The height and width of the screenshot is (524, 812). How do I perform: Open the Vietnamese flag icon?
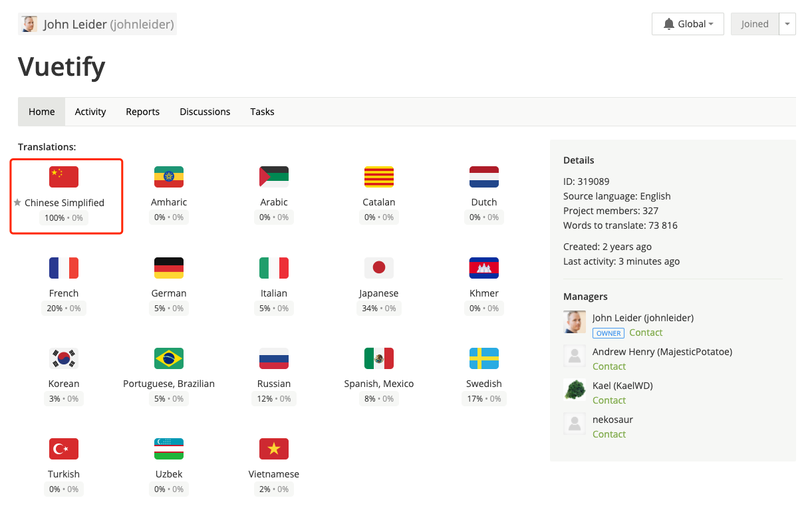point(273,448)
